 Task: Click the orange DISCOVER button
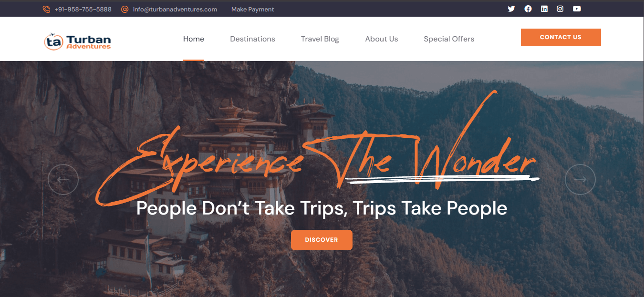click(322, 240)
